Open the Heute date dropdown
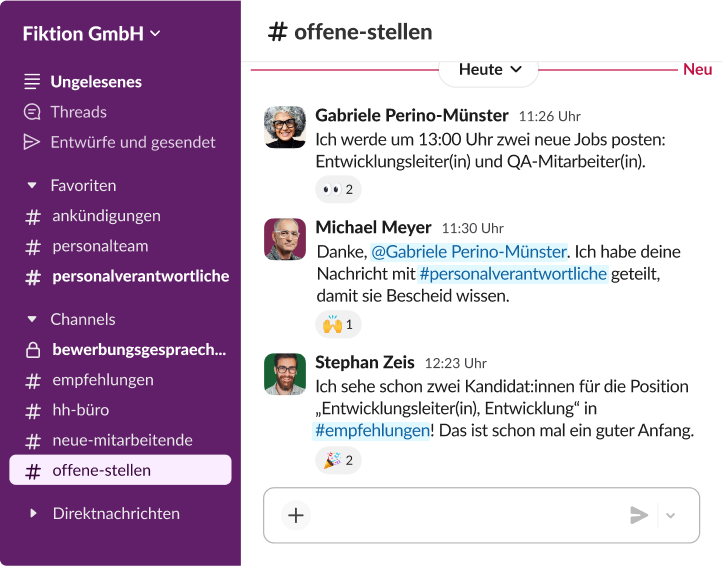 coord(489,70)
